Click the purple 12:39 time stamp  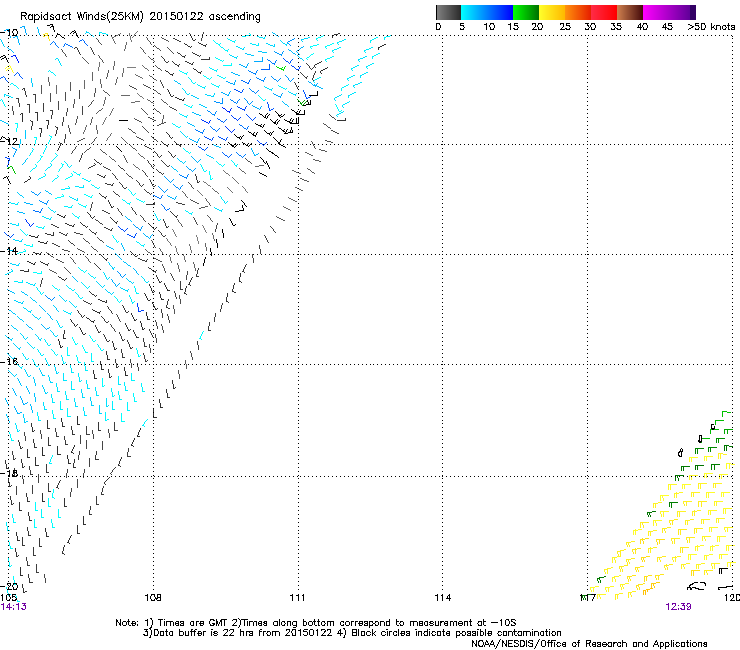[679, 607]
